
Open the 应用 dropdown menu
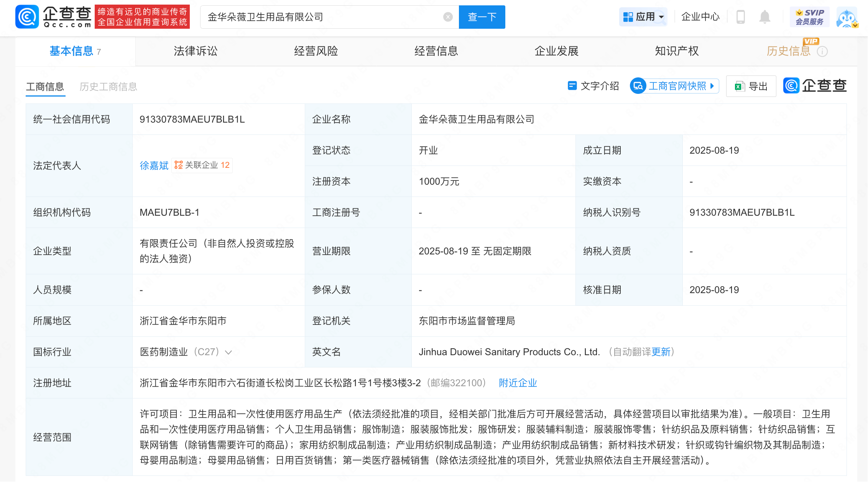[643, 17]
